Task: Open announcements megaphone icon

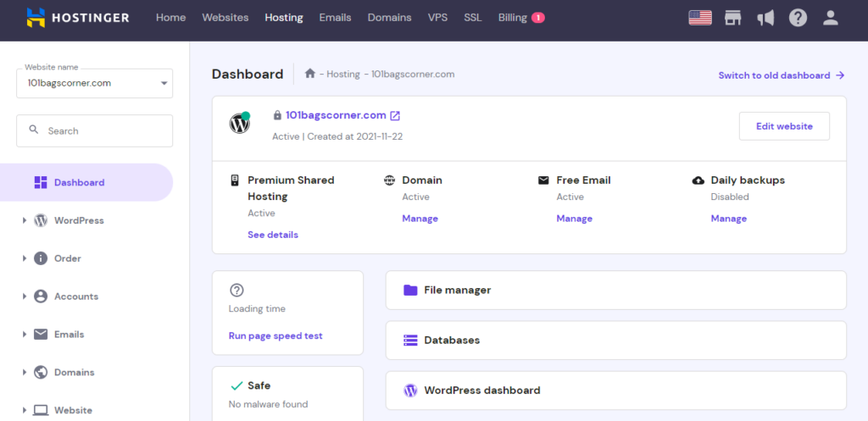Action: tap(765, 18)
